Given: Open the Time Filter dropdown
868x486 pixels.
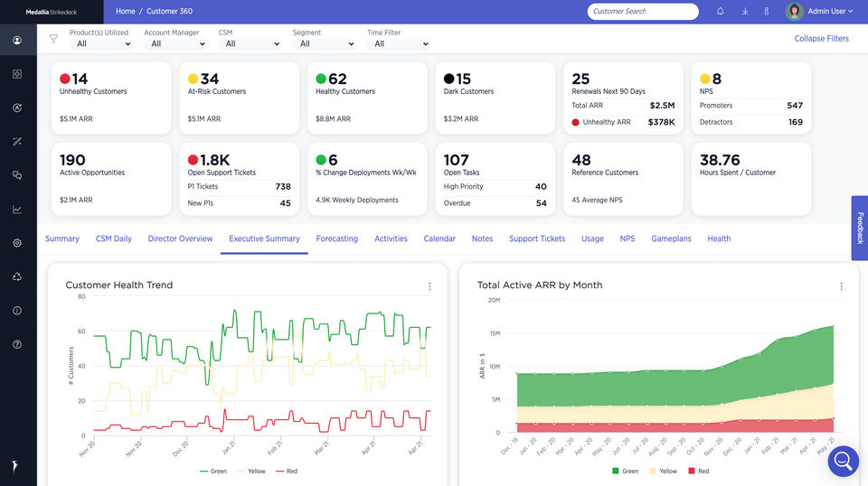Looking at the screenshot, I should pyautogui.click(x=399, y=43).
